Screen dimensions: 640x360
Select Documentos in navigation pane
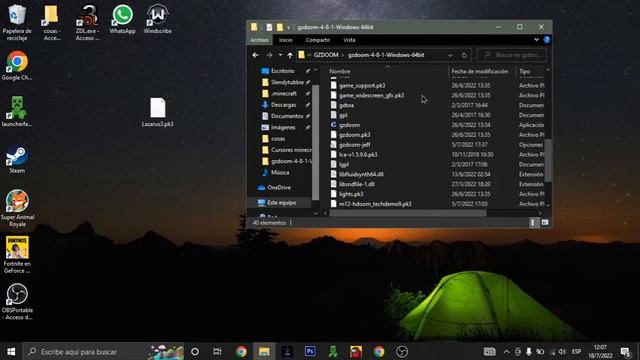[287, 116]
